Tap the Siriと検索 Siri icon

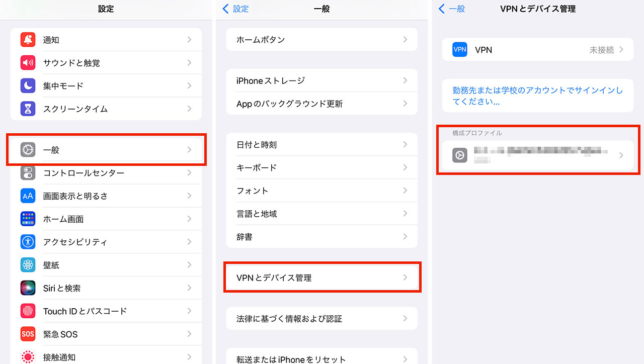28,288
